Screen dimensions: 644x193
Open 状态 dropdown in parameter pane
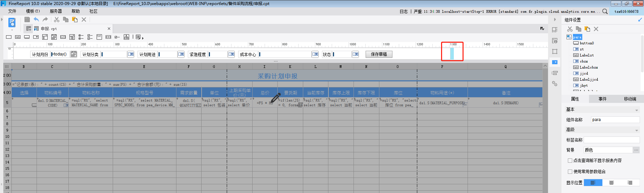coord(356,54)
